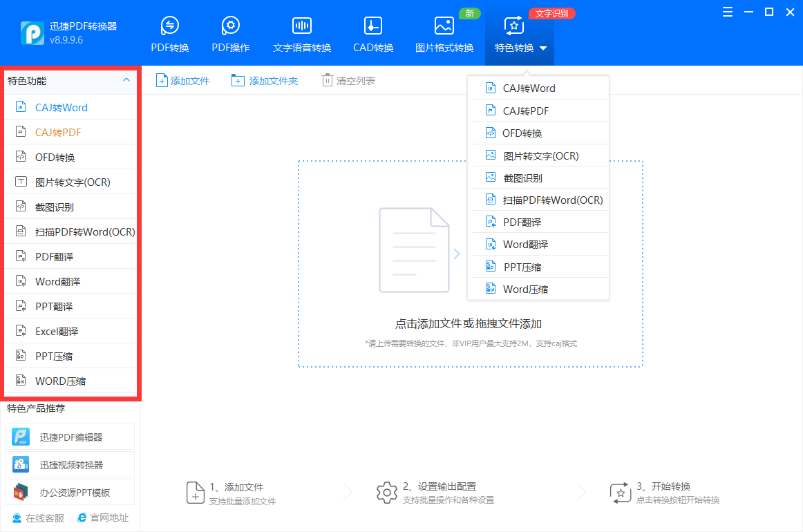The height and width of the screenshot is (532, 803).
Task: Click 点击添加文件或拖拽文件添加 text
Action: point(468,323)
